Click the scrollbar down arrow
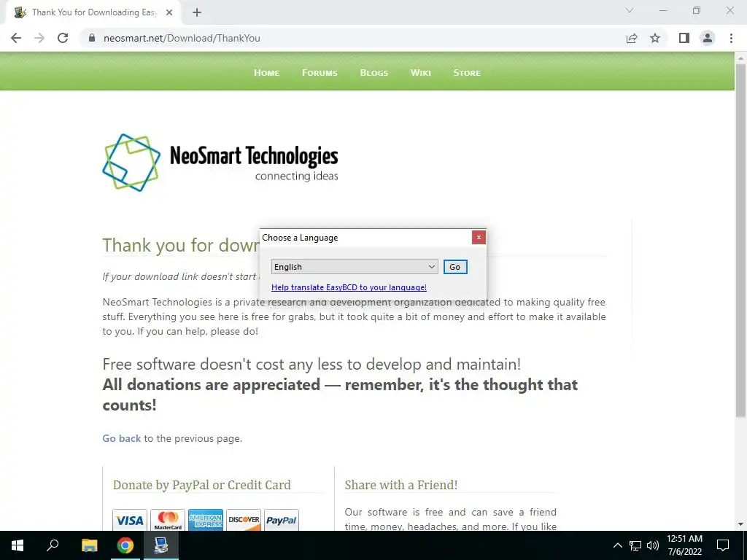The image size is (747, 560). click(740, 524)
